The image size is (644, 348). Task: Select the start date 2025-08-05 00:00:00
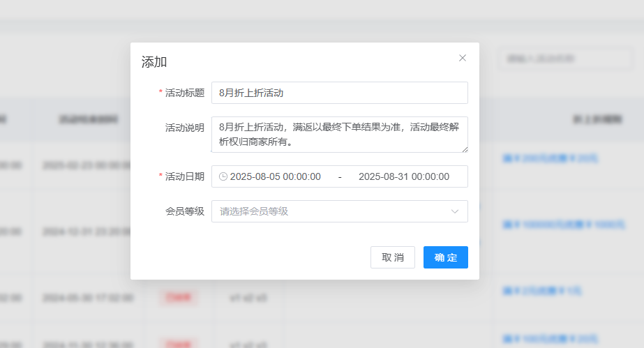[275, 176]
